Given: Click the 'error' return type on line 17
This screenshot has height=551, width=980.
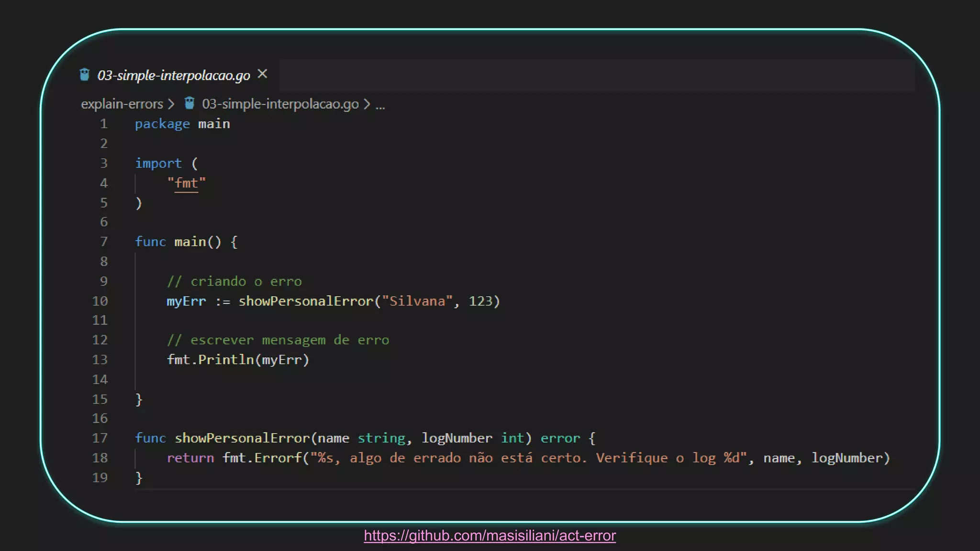Looking at the screenshot, I should tap(560, 438).
